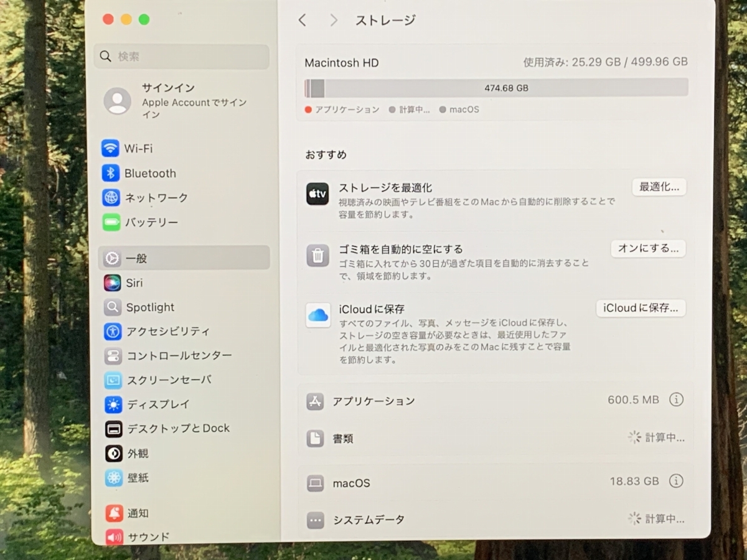This screenshot has height=560, width=747.
Task: Open info popover for アプリケーション storage
Action: pos(676,400)
